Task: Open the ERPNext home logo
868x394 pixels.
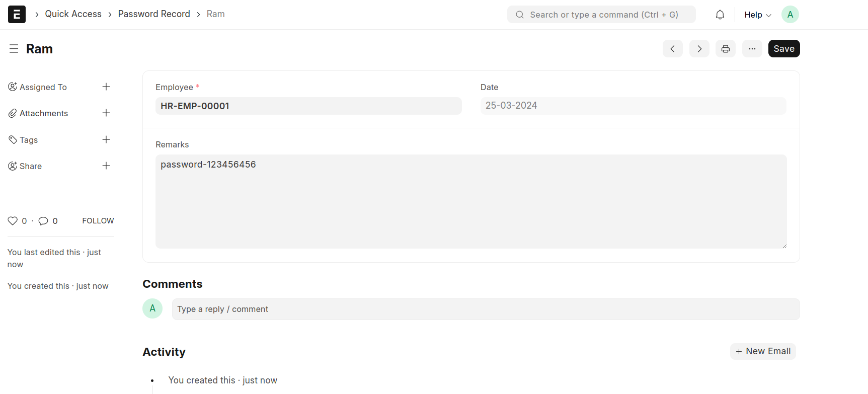Action: (x=17, y=14)
